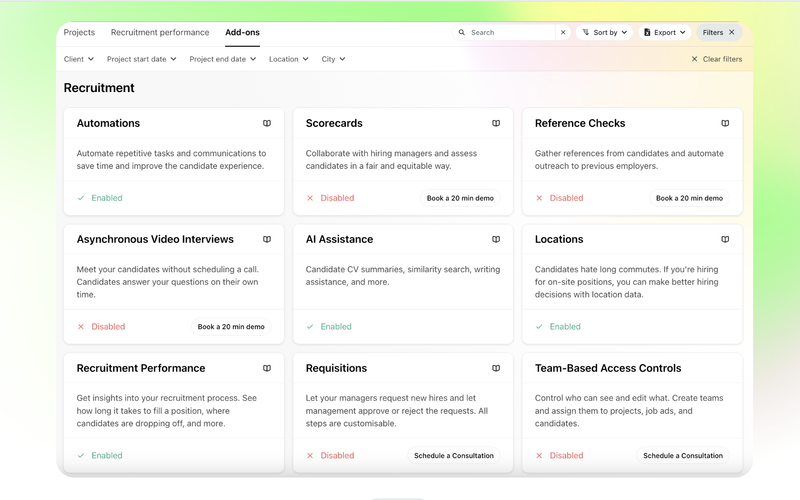Open the Export dropdown menu
Viewport: 800px width, 500px height.
click(665, 33)
